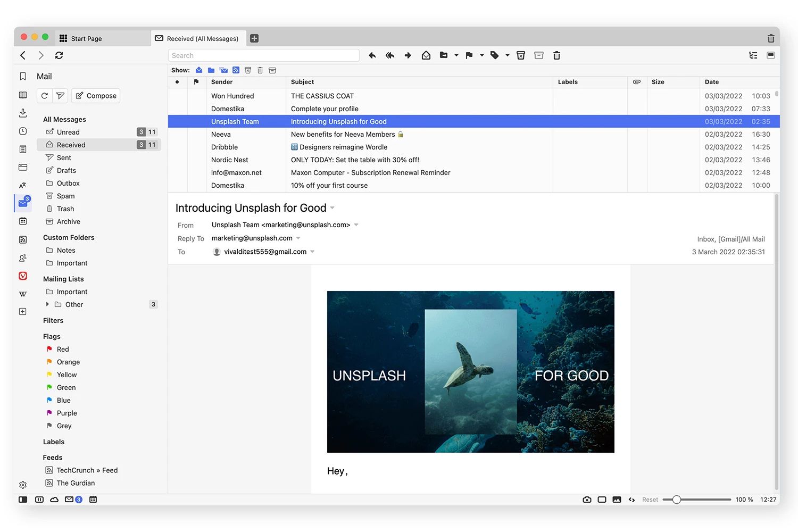
Task: Add a new web panel
Action: pos(23,312)
